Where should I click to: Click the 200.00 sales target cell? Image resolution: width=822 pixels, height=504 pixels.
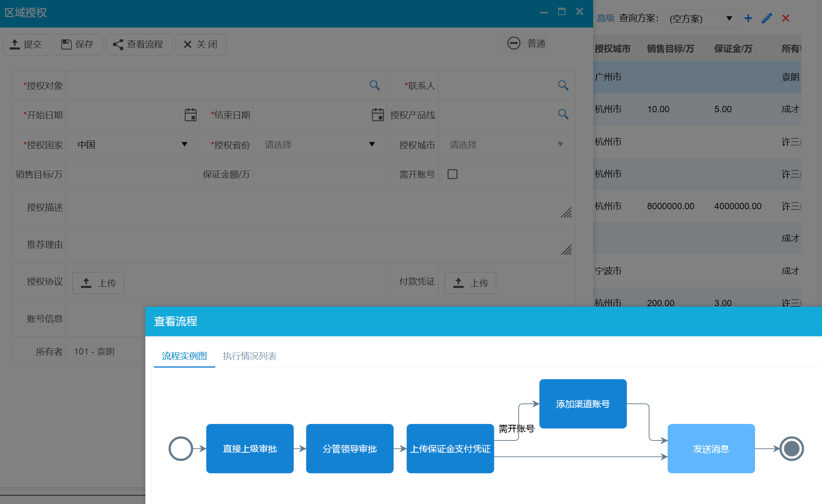(661, 303)
